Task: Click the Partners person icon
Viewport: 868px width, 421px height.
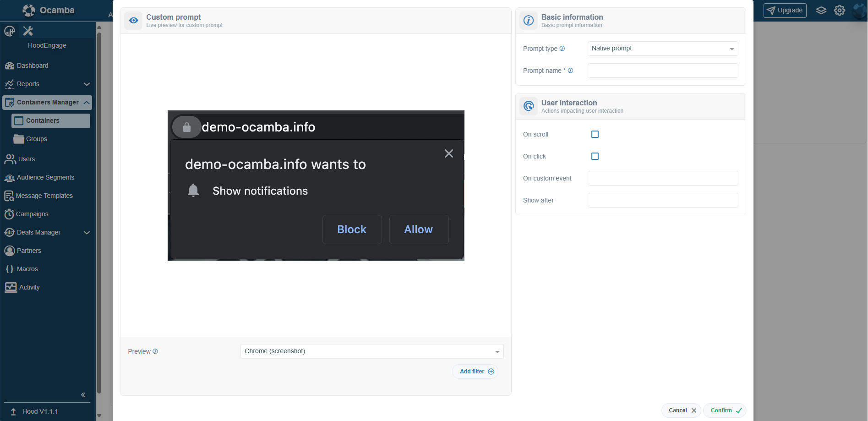Action: click(10, 251)
